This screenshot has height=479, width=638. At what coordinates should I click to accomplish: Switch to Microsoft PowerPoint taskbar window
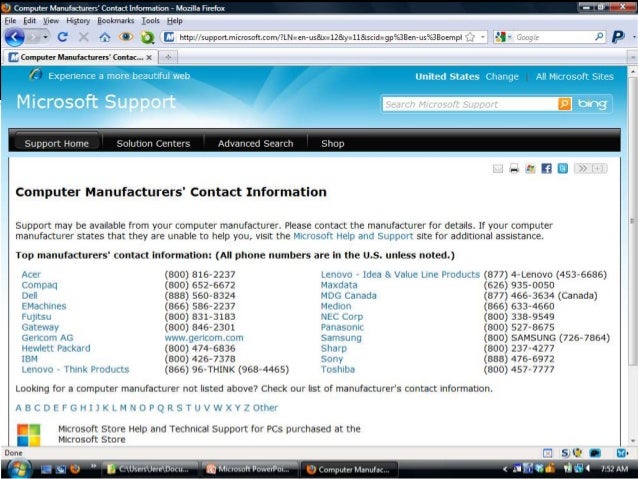pyautogui.click(x=249, y=469)
